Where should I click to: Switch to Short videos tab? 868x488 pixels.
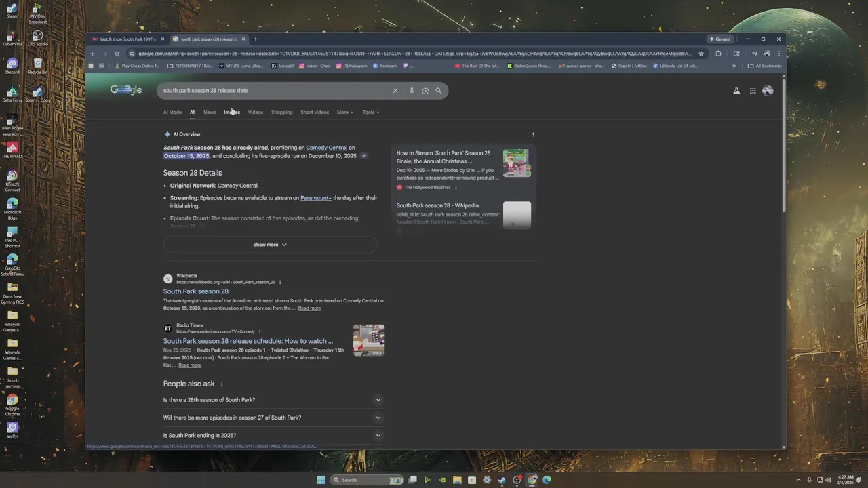[315, 113]
